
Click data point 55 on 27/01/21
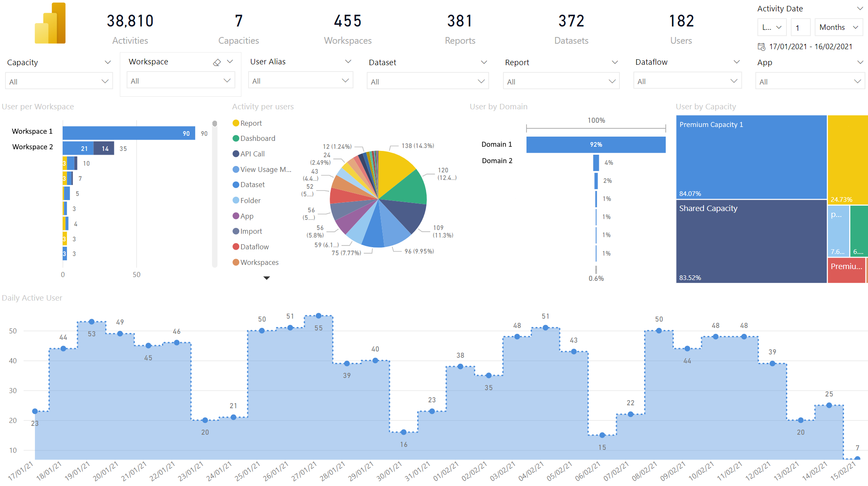pyautogui.click(x=318, y=316)
